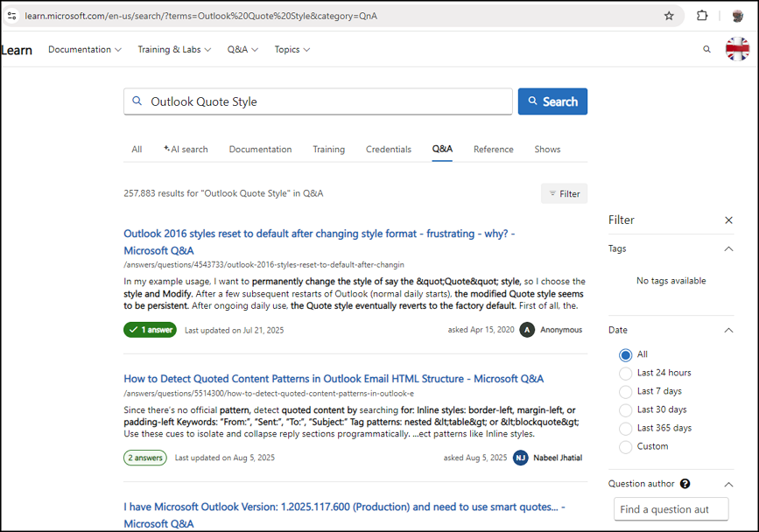Screen dimensions: 759x532
Task: Switch to the Shows tab
Action: pyautogui.click(x=547, y=150)
